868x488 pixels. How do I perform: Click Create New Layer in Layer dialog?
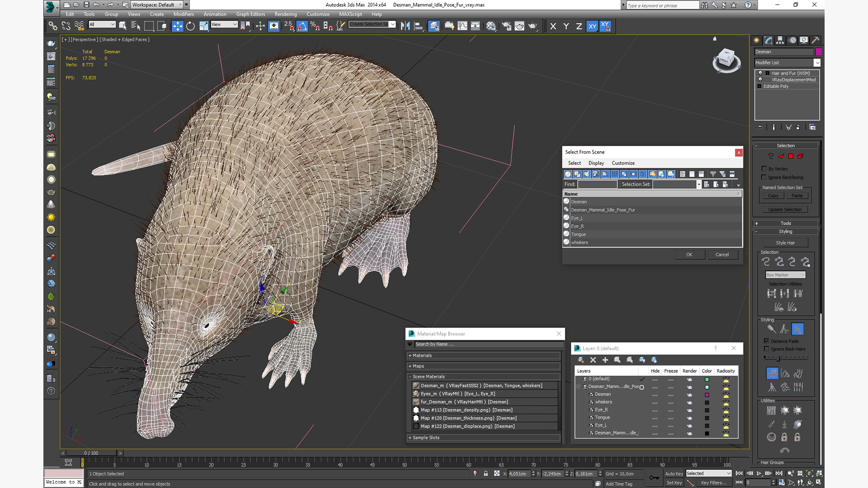(x=581, y=360)
